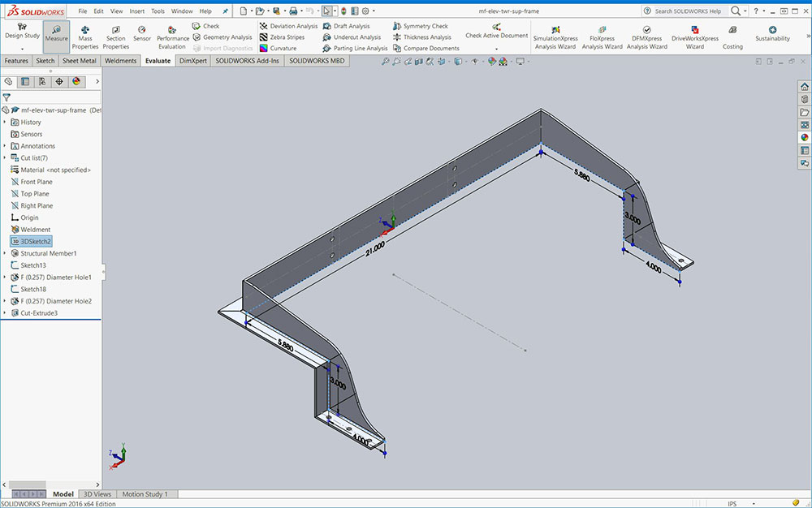Viewport: 812px width, 508px height.
Task: Open the Insert menu
Action: 137,11
